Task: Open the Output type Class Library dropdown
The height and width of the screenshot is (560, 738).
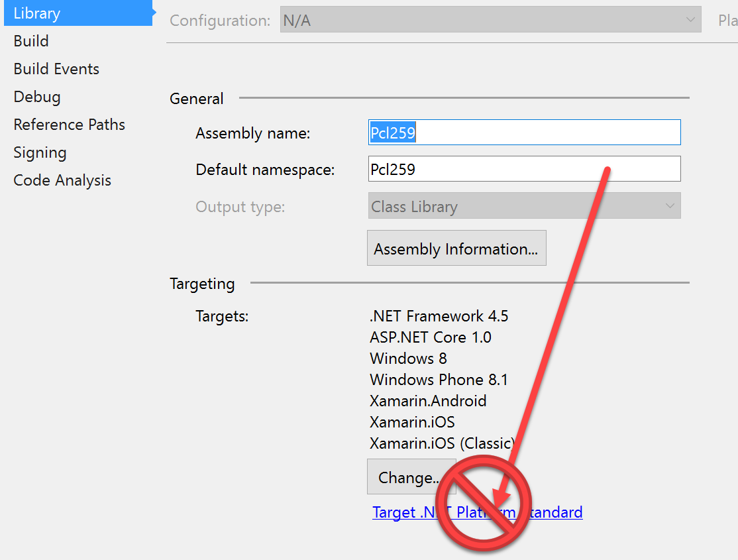Action: tap(524, 206)
